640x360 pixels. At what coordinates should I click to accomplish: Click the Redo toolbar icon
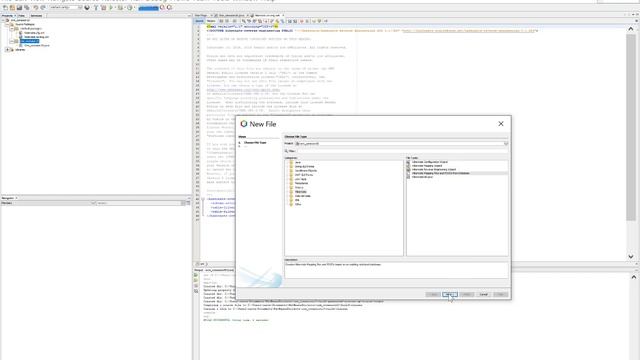[x=42, y=7]
